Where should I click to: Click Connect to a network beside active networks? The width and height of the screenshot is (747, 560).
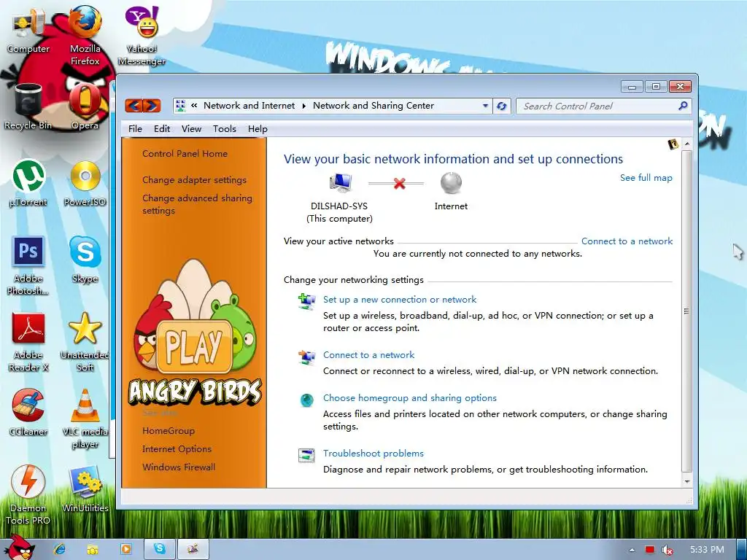[x=627, y=241]
